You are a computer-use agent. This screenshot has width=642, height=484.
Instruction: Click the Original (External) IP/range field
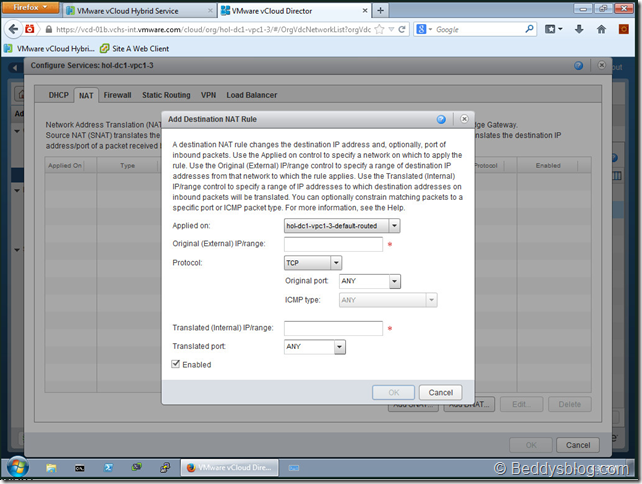pos(333,244)
